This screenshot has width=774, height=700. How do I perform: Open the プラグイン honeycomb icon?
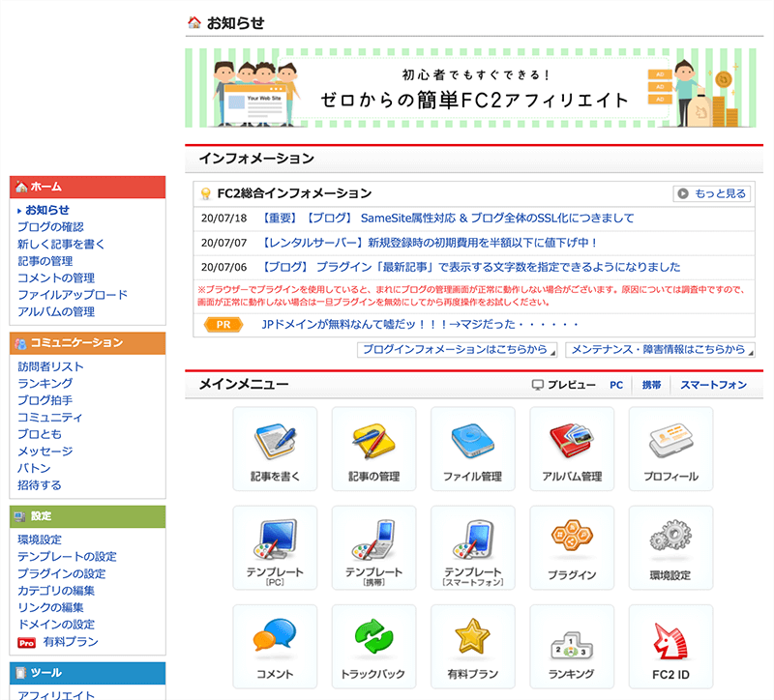tap(572, 547)
